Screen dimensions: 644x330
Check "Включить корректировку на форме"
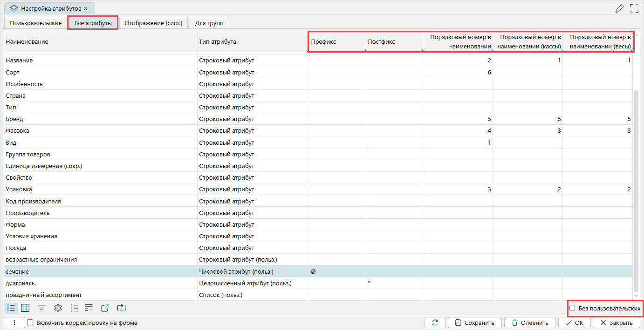click(x=30, y=323)
